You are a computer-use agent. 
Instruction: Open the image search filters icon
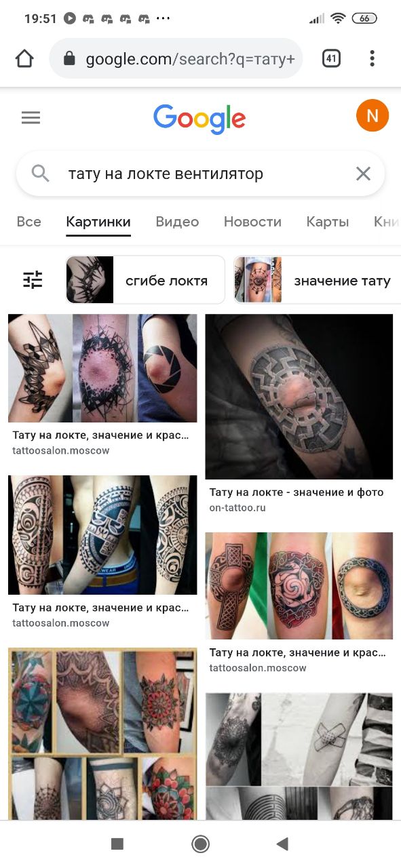click(33, 279)
